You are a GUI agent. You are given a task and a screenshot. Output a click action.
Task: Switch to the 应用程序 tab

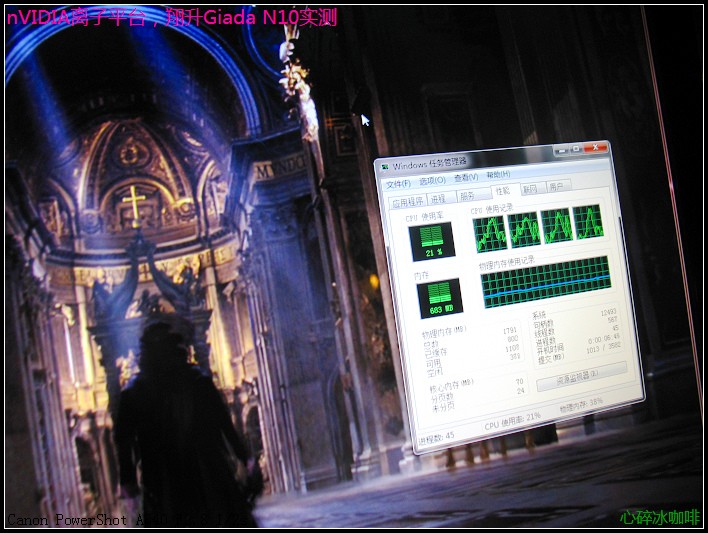point(408,201)
